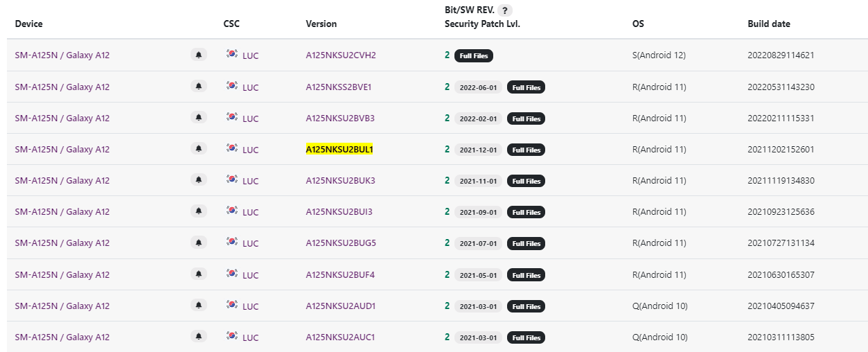868x352 pixels.
Task: Open firmware version A125NKSS2BVE1
Action: [x=339, y=87]
